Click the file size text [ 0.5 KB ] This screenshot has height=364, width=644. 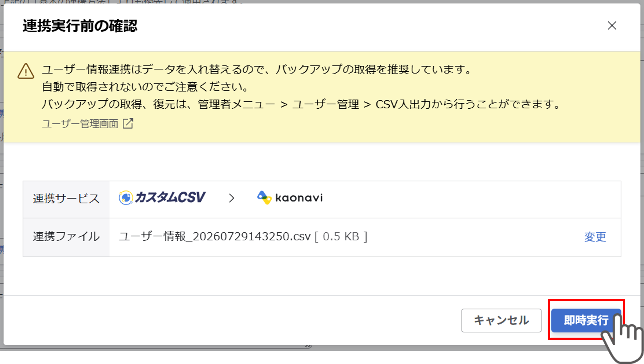click(341, 236)
